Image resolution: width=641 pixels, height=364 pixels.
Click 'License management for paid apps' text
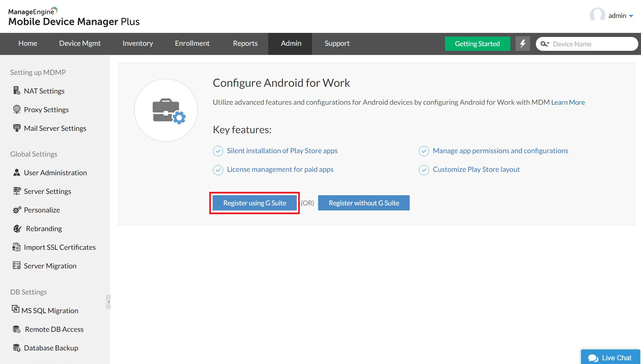click(x=280, y=169)
